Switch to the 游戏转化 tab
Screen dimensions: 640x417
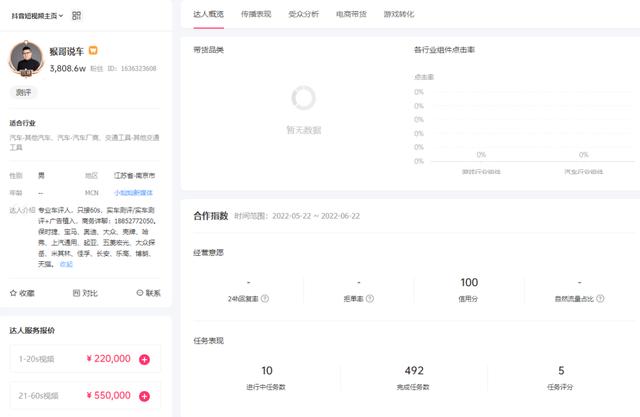coord(399,14)
